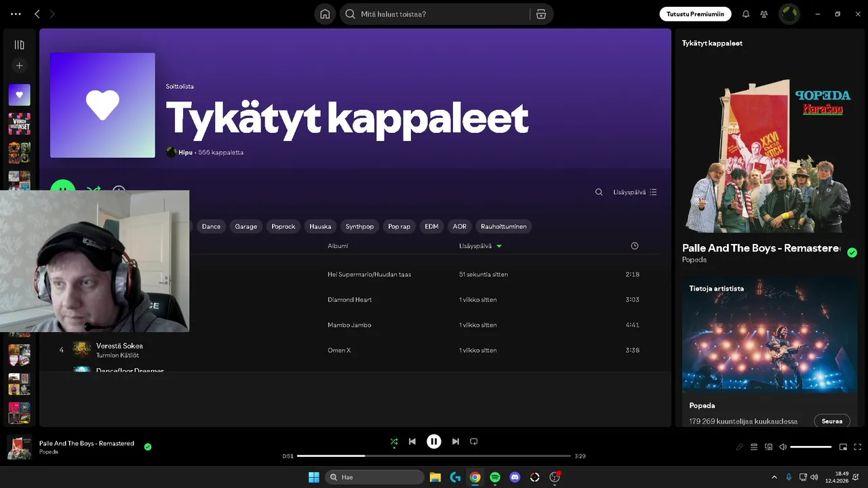868x488 pixels.
Task: Filter by Garage genre chip
Action: click(245, 226)
